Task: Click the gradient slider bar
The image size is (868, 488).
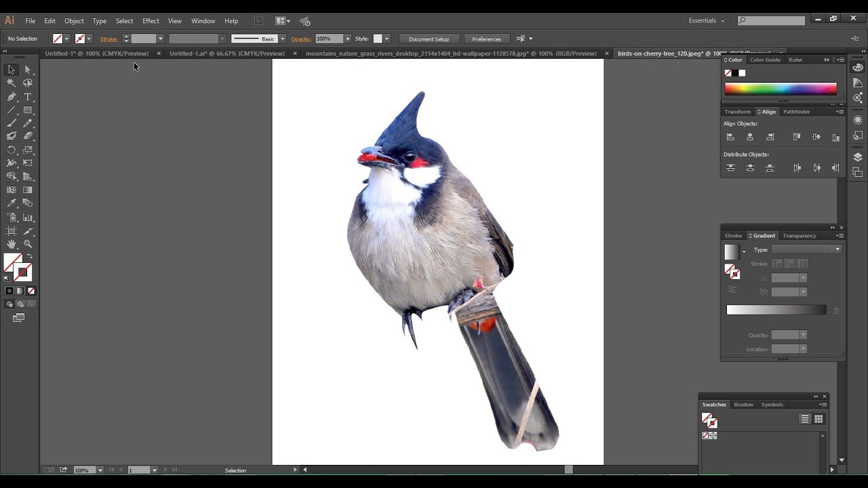Action: 776,310
